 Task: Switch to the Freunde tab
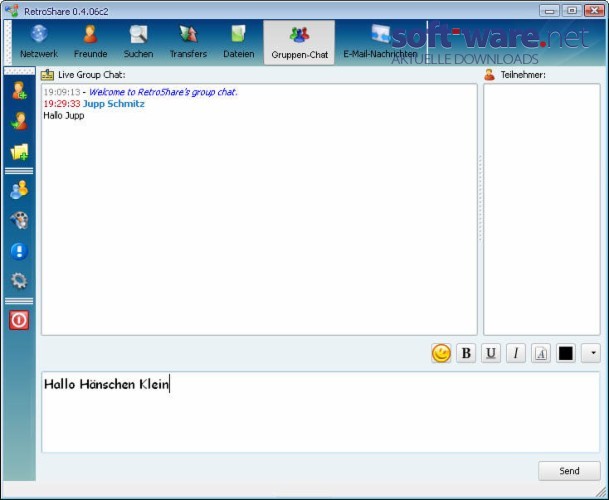[90, 42]
